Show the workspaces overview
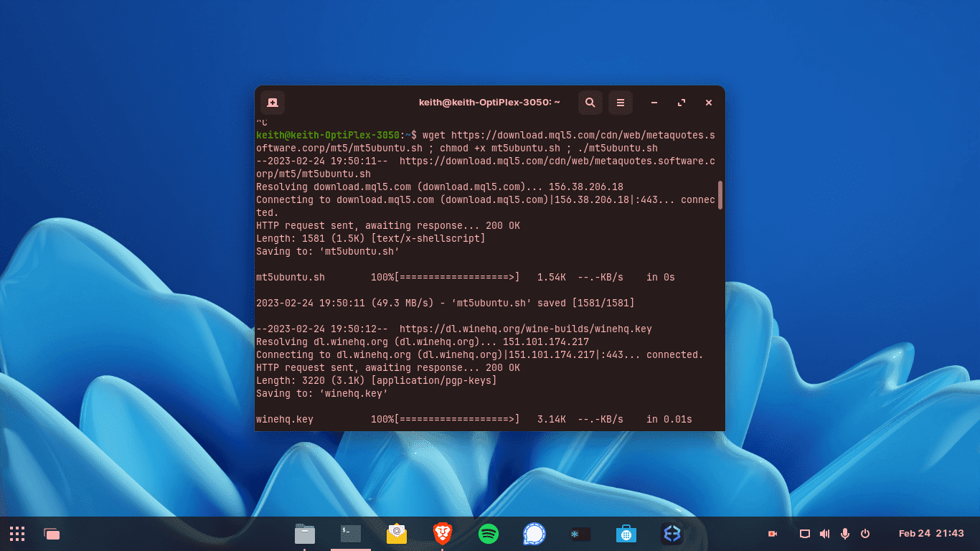The width and height of the screenshot is (980, 551). (x=52, y=534)
